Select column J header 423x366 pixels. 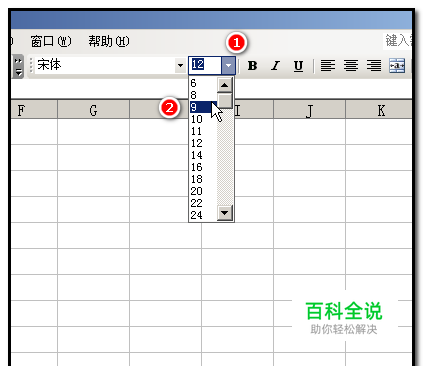point(309,110)
